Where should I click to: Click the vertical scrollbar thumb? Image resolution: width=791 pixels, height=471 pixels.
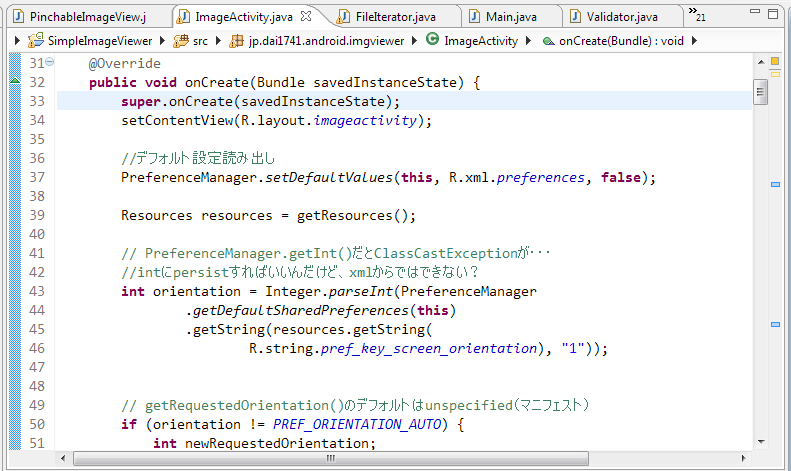pos(760,92)
